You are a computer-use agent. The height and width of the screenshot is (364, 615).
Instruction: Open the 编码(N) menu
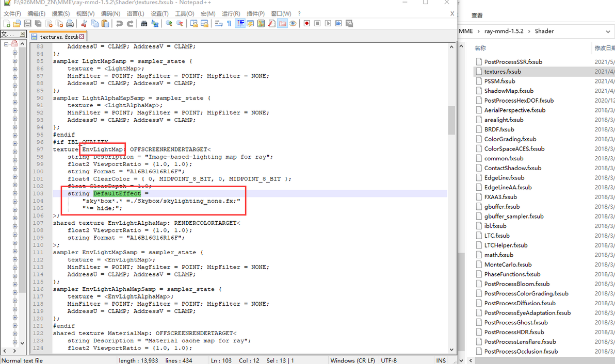tap(110, 13)
